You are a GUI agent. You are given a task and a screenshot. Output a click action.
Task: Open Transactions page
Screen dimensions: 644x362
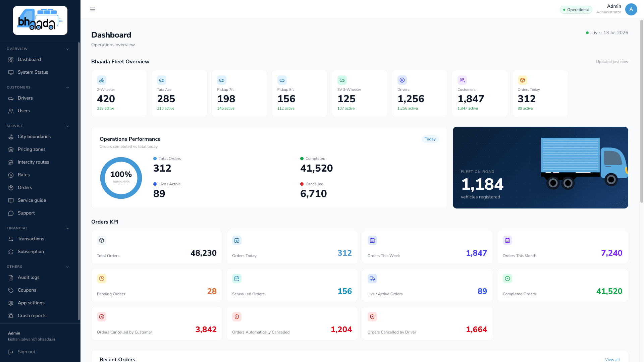(x=39, y=239)
